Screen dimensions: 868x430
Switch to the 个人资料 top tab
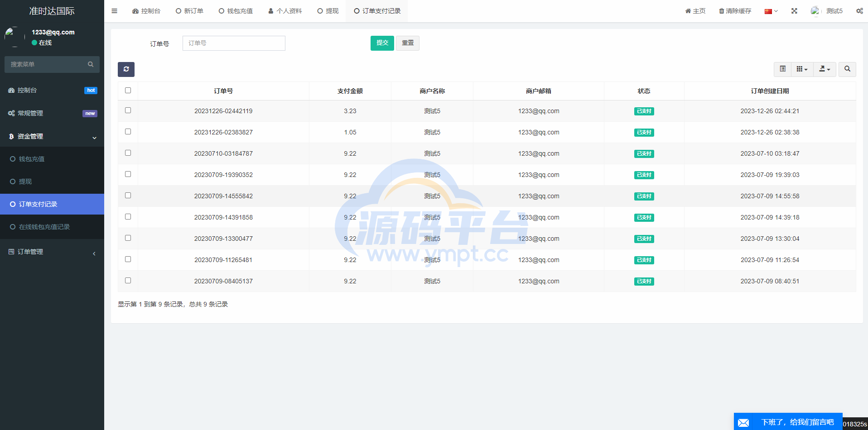point(285,11)
